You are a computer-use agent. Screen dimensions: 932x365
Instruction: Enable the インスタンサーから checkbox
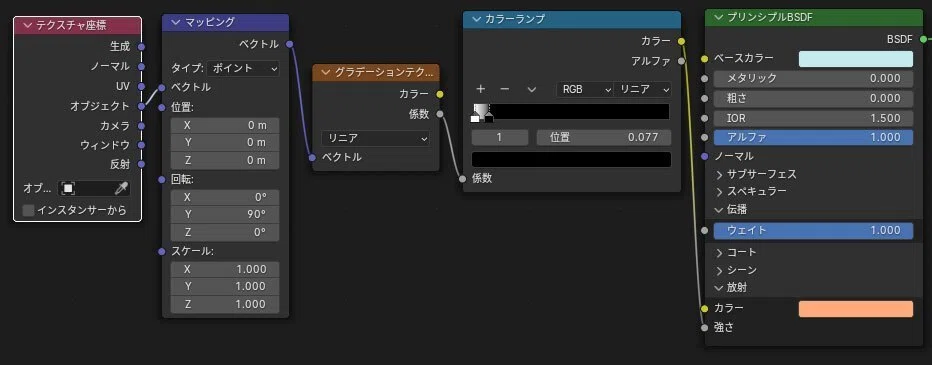coord(28,210)
